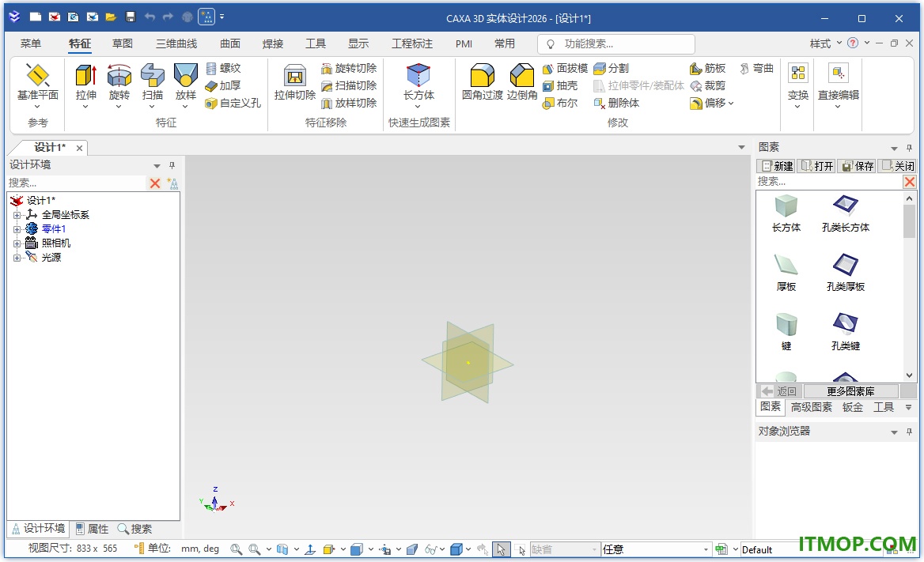Open the 任意 selection filter combo box
Image resolution: width=924 pixels, height=562 pixels.
click(x=655, y=549)
